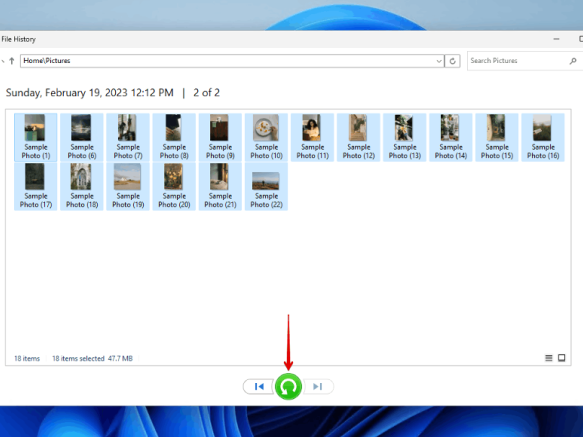Select Sample Photo (22) thumbnail
Viewport: 583px width, 437px height.
click(x=266, y=186)
